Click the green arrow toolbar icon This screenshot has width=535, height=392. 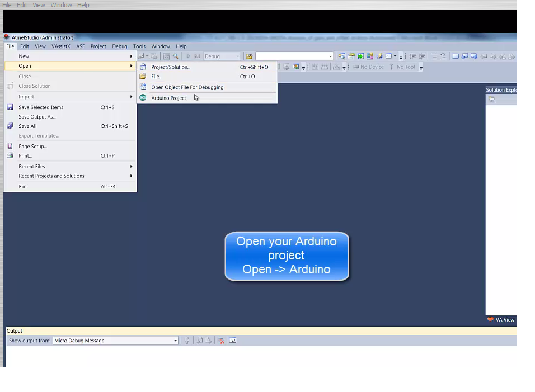pyautogui.click(x=360, y=56)
